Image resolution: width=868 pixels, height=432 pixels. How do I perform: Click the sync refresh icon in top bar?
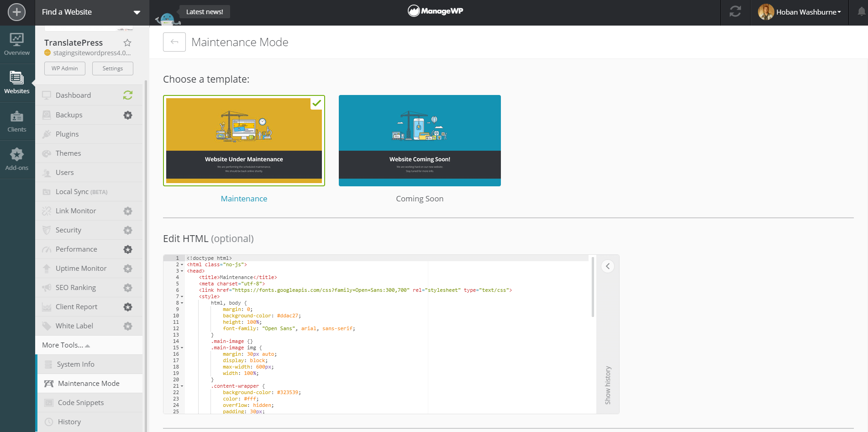coord(735,12)
